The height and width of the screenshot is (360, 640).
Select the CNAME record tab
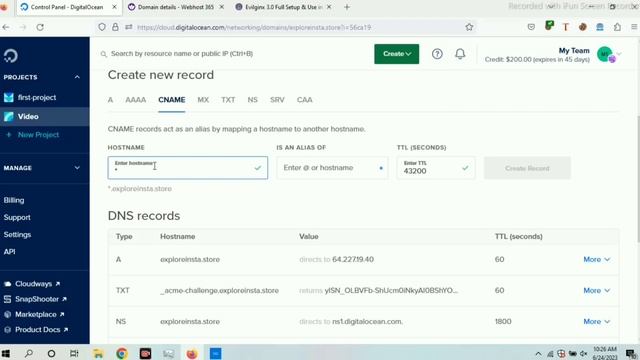coord(172,100)
